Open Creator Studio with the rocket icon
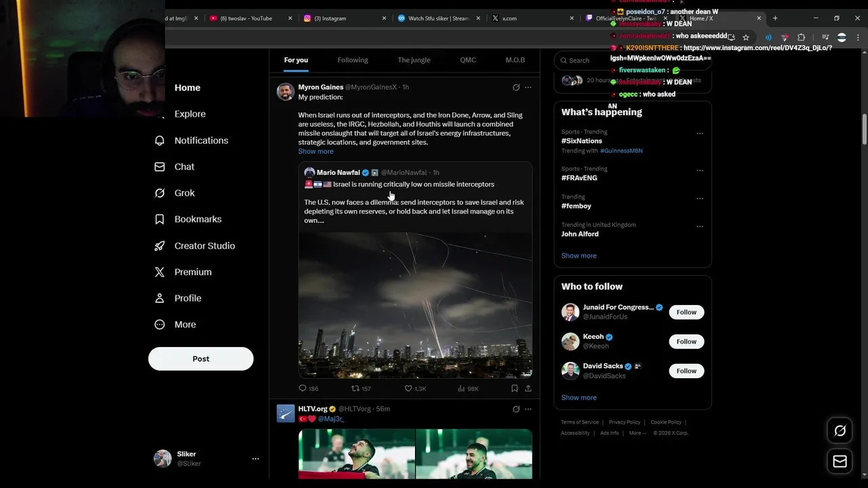Screen dimensions: 868x488 tap(159, 246)
